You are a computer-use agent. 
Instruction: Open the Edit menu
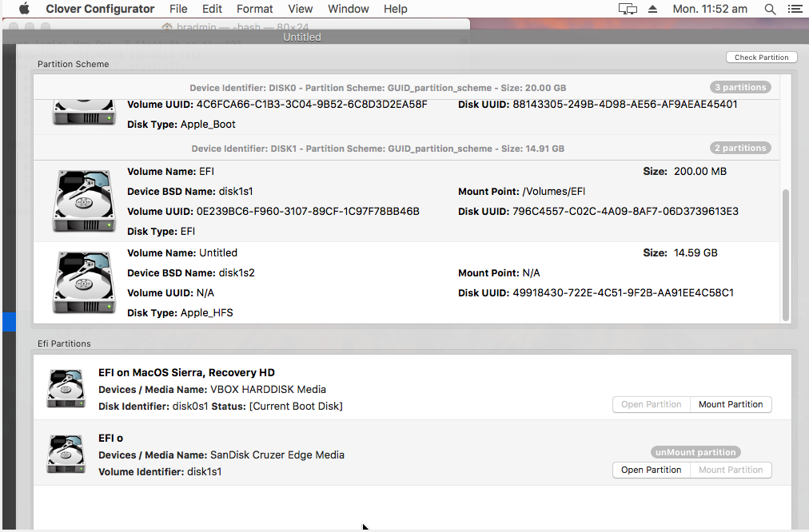coord(212,9)
